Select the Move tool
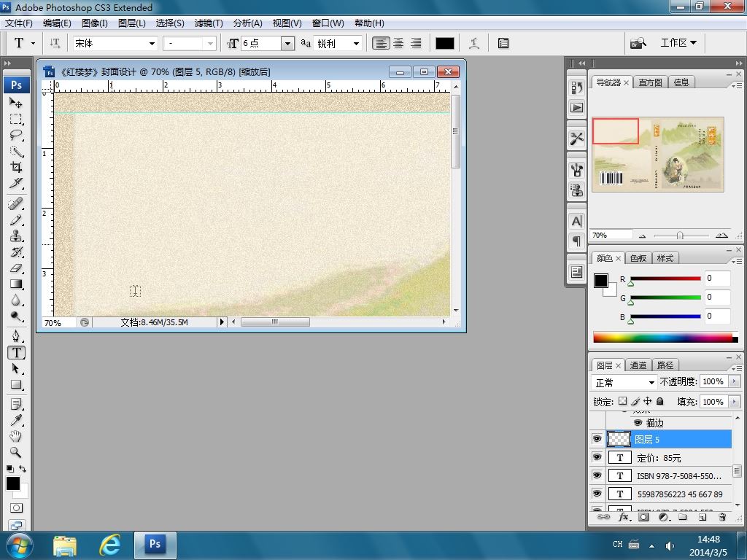The width and height of the screenshot is (747, 560). (16, 103)
